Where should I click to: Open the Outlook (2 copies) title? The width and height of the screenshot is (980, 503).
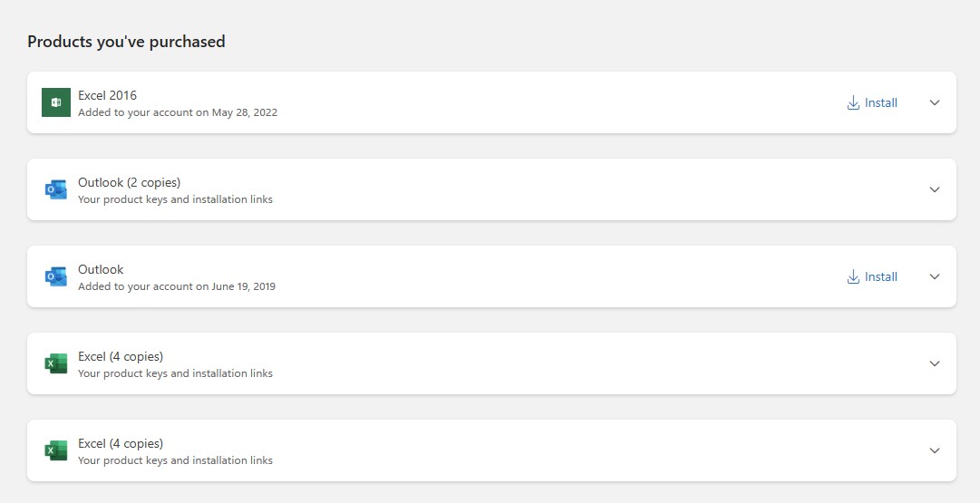[x=130, y=182]
